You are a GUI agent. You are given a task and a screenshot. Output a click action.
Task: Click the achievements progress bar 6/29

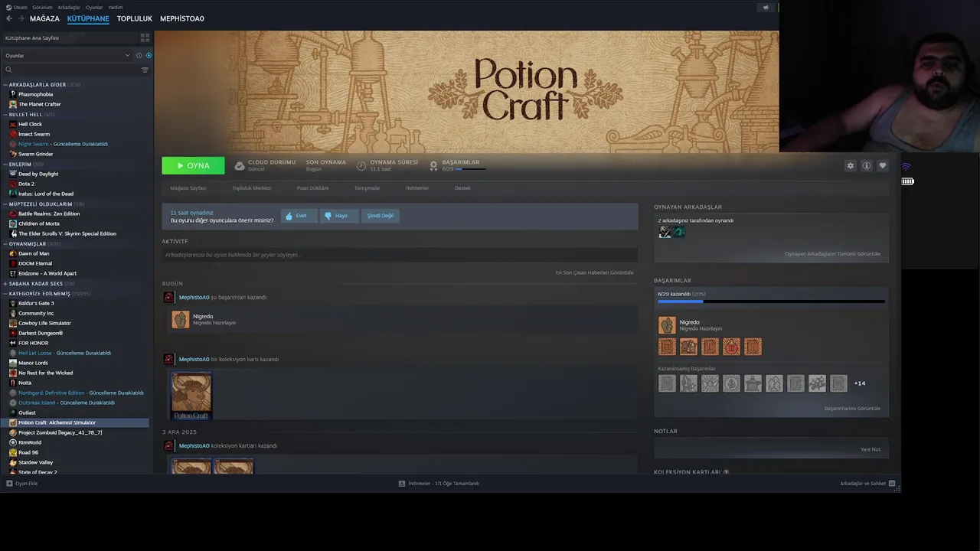tap(771, 302)
